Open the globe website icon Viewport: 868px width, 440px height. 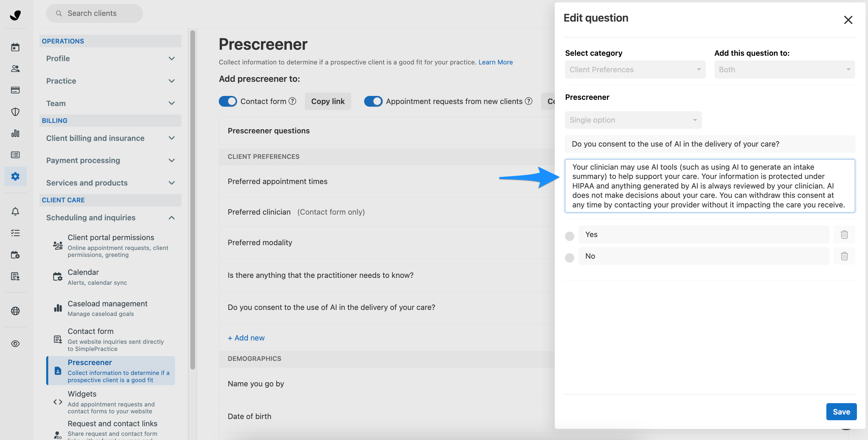[15, 311]
